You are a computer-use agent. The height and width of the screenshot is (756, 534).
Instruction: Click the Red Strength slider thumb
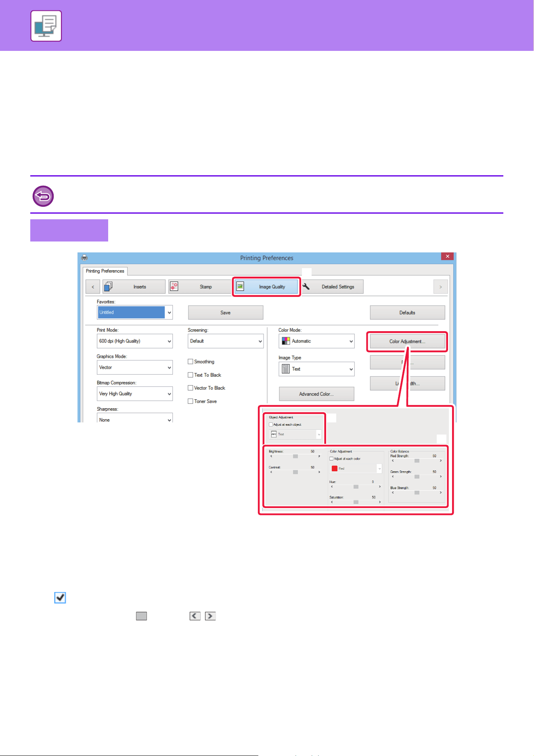point(417,461)
